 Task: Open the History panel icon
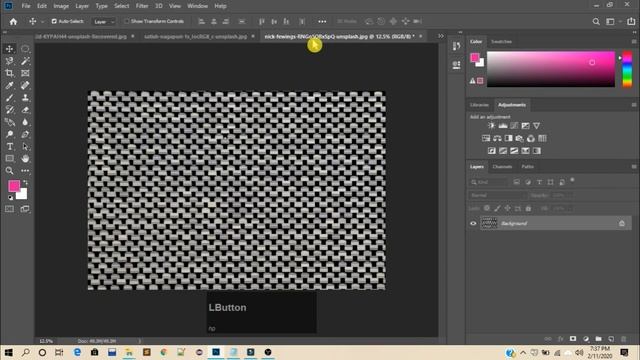(456, 46)
